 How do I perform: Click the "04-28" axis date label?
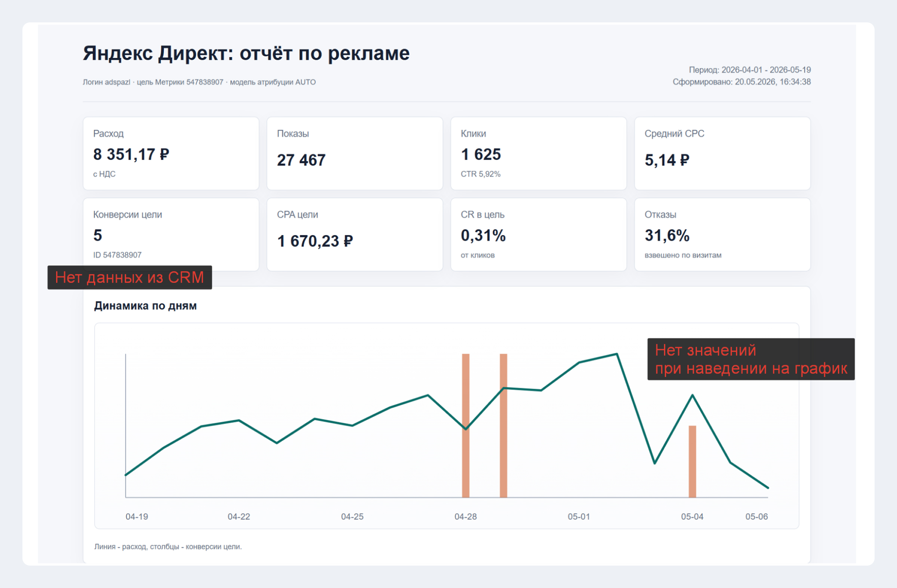pos(466,516)
